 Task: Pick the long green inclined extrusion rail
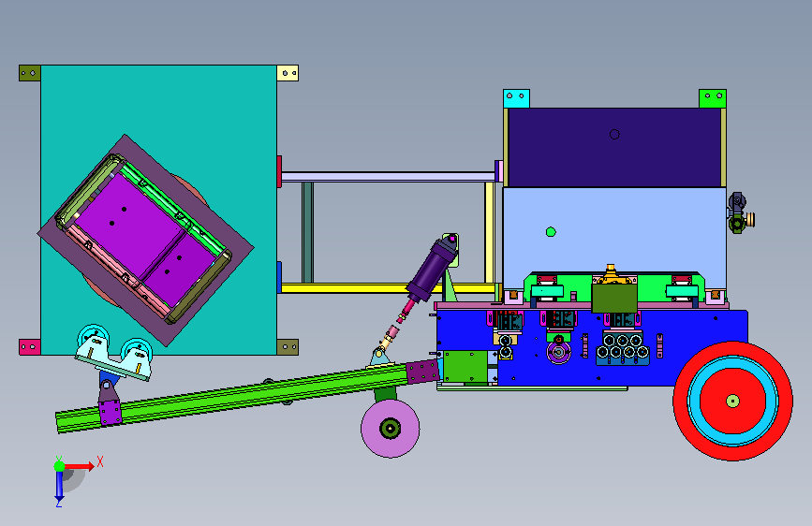click(233, 396)
